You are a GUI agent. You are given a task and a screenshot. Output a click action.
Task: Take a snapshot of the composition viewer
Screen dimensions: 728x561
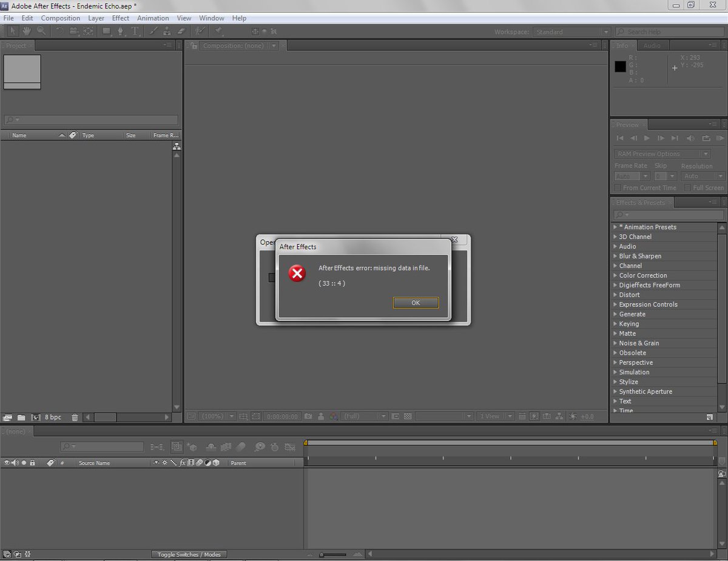click(x=308, y=416)
